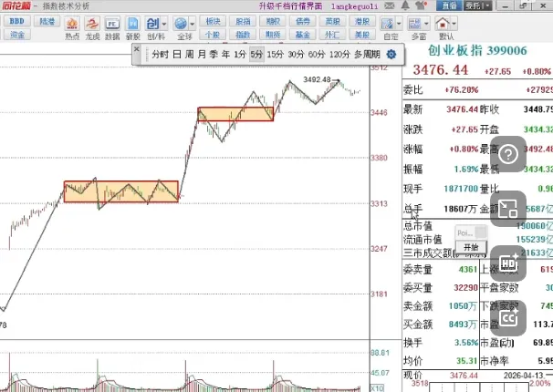Click the langkeguoli username
This screenshot has height=392, width=553.
354,6
